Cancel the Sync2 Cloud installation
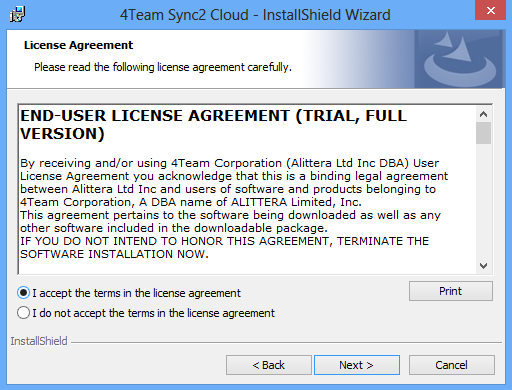 [452, 365]
